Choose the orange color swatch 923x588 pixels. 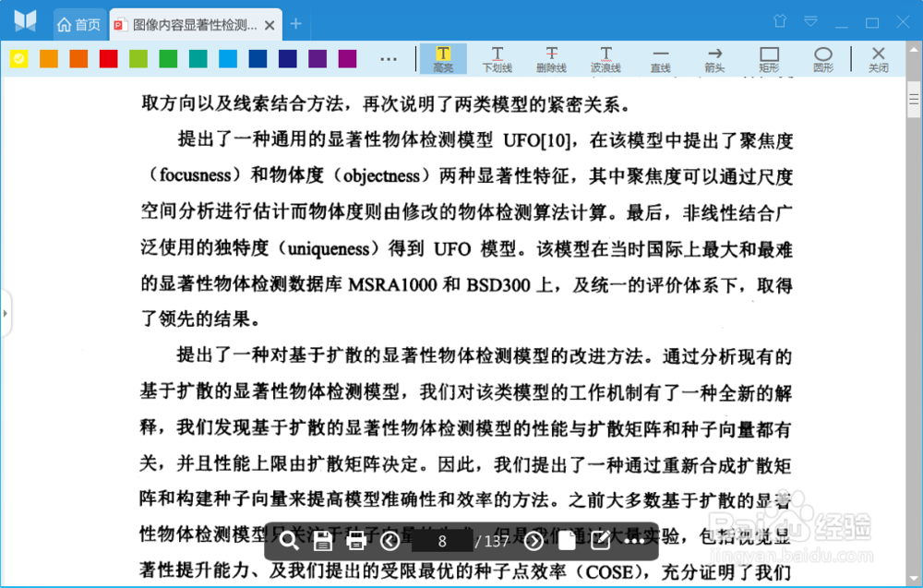49,59
